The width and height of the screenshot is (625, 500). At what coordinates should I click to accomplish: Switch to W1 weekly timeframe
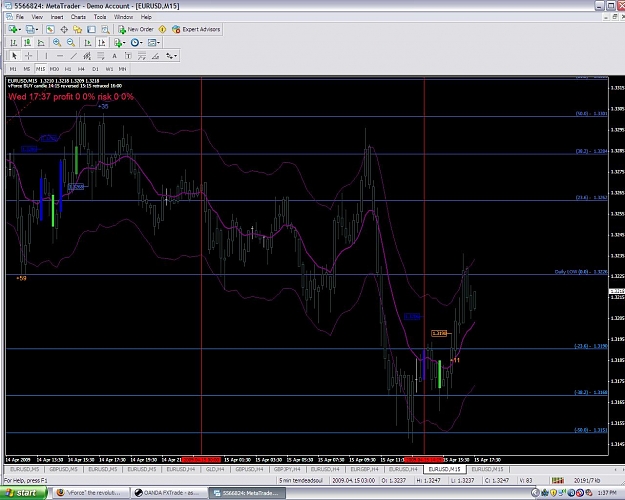click(109, 69)
